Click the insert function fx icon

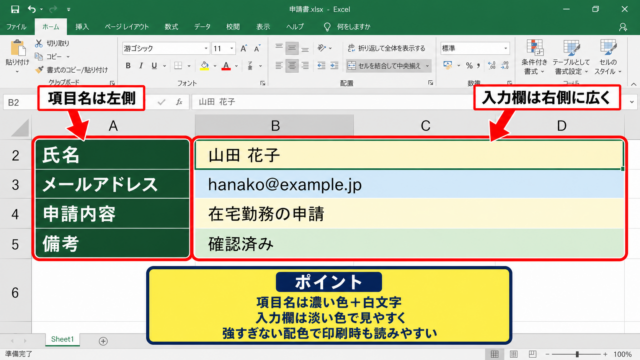pos(179,102)
